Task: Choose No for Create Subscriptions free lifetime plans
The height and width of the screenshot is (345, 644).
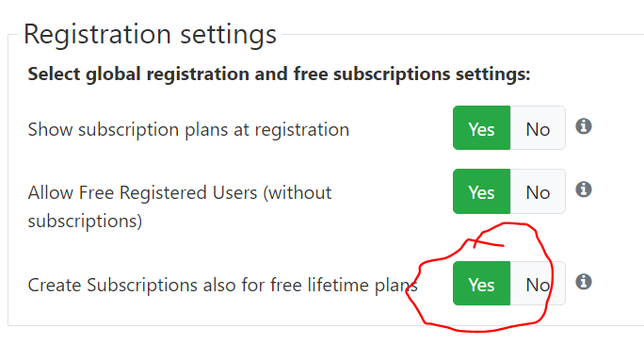Action: (x=538, y=284)
